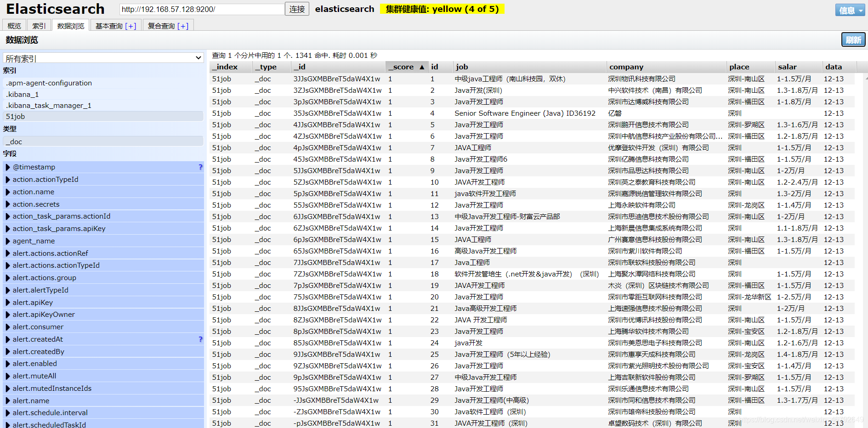Screen dimensions: 868x428
Task: Click the 刷新 button at top right
Action: pos(853,39)
